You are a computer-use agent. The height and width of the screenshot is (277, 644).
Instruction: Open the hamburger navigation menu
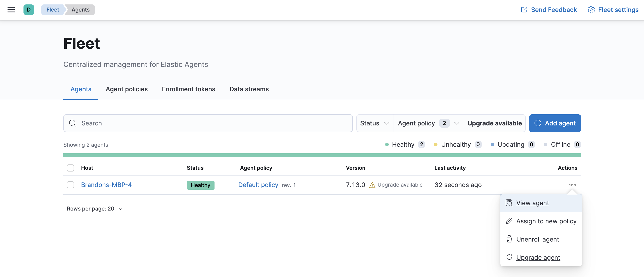(x=11, y=10)
